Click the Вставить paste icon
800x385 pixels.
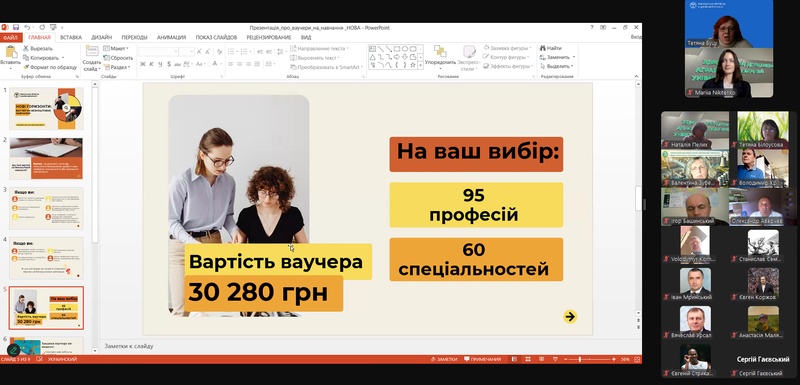[x=10, y=57]
